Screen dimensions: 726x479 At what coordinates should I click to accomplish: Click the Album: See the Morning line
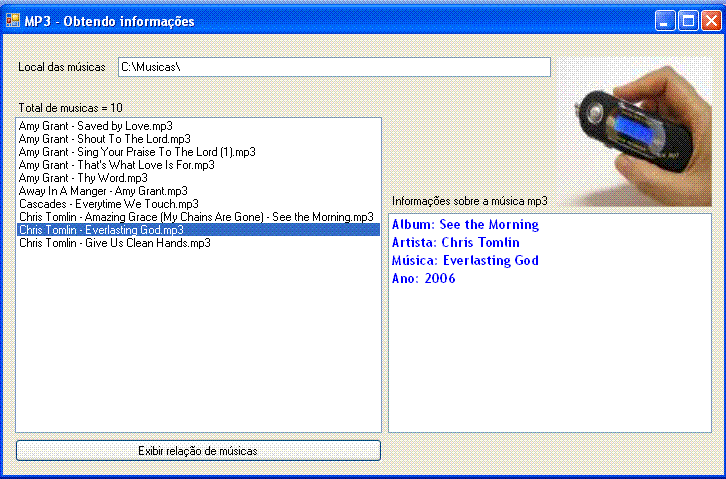pyautogui.click(x=465, y=225)
